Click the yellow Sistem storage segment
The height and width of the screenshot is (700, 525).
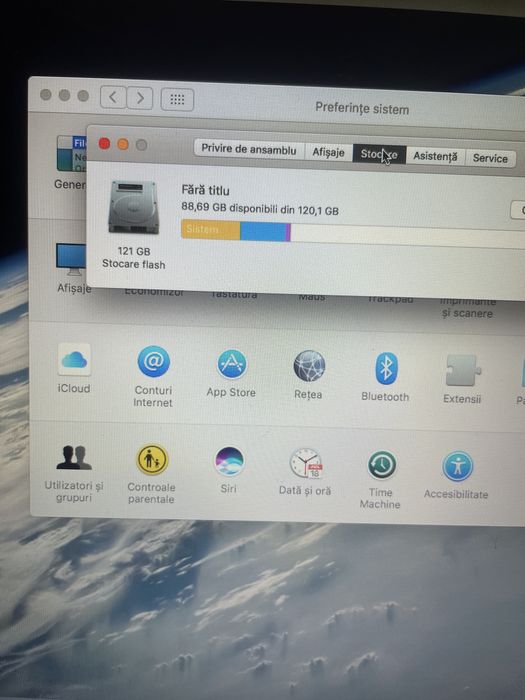211,230
